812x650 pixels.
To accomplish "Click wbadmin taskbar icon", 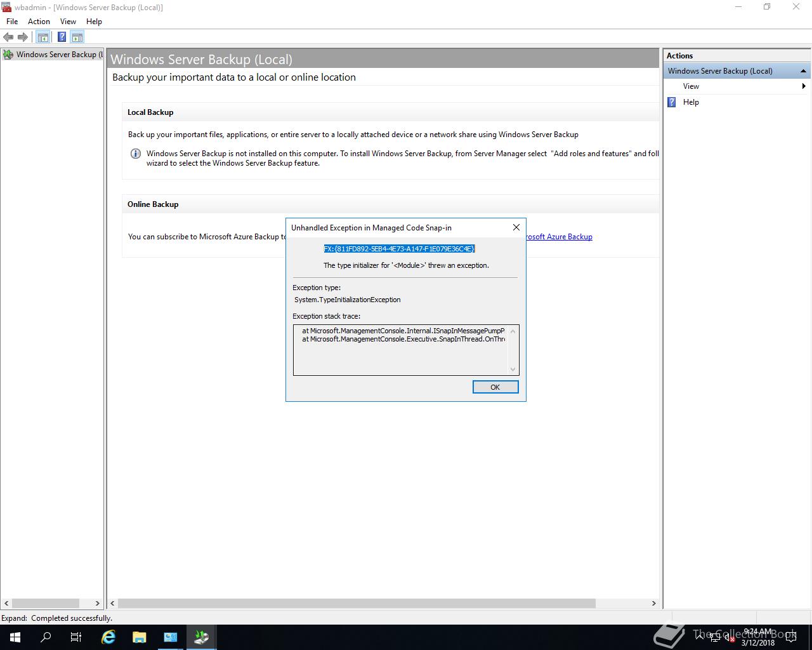I will point(202,637).
